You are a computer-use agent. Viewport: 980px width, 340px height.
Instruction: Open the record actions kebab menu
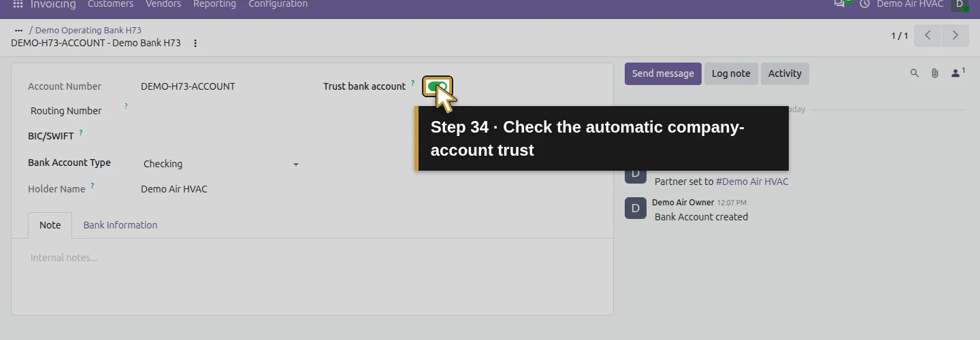[195, 43]
